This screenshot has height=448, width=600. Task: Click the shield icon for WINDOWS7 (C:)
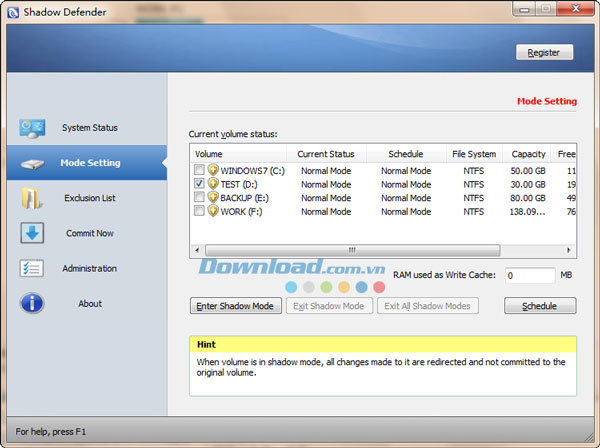pos(213,170)
